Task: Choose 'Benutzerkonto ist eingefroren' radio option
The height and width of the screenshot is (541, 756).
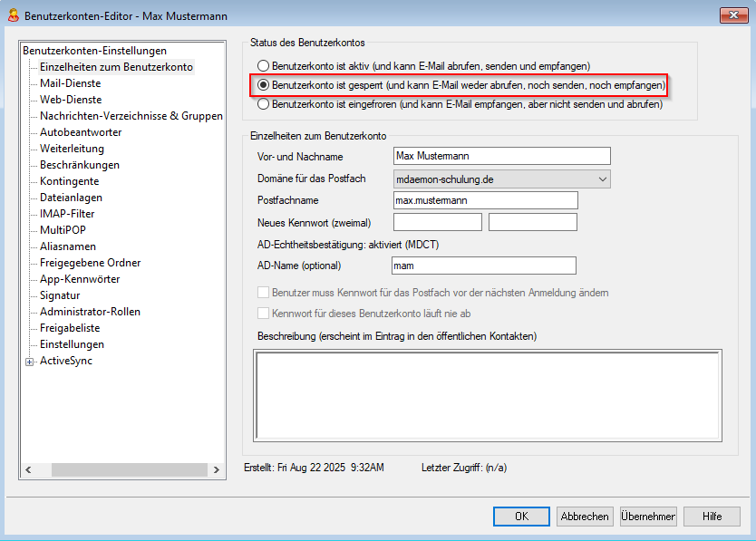Action: click(264, 104)
